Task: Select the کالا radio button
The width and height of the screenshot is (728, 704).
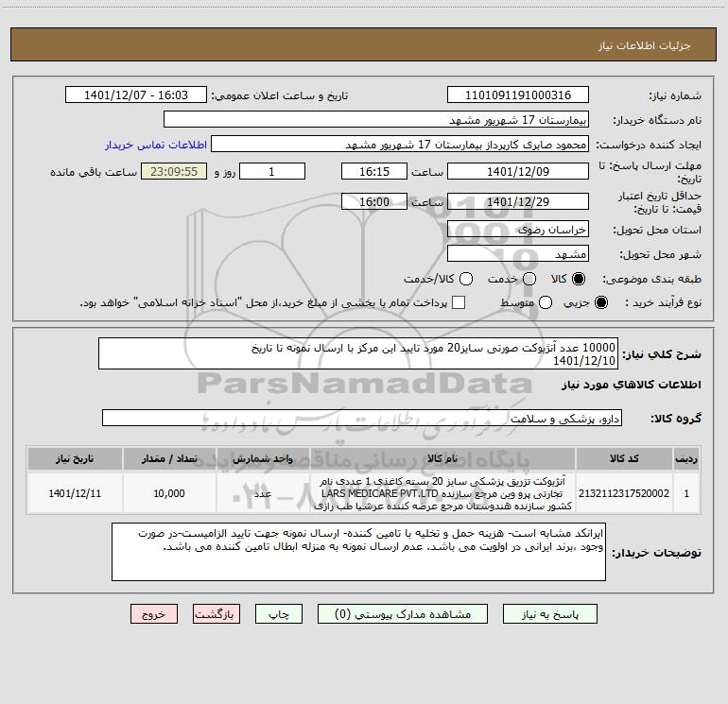Action: pos(579,279)
